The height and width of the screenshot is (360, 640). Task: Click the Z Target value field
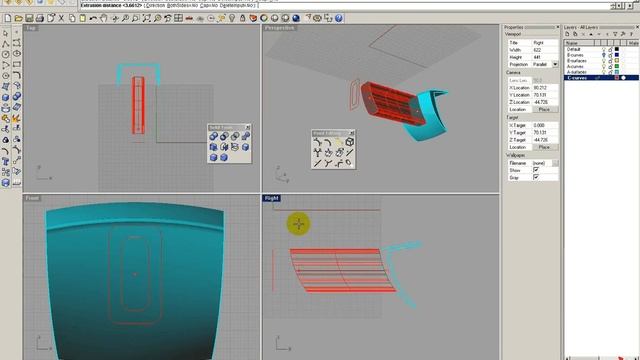[x=545, y=140]
